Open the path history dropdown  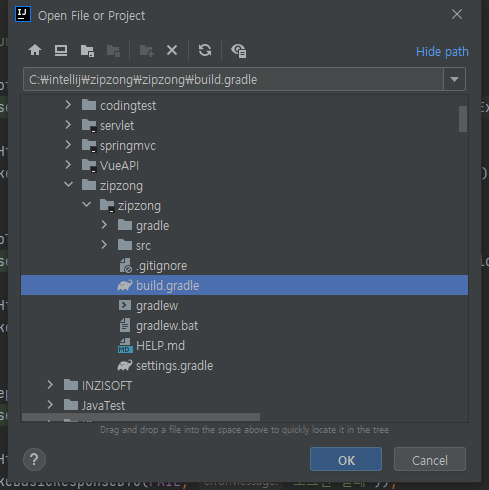(x=454, y=79)
